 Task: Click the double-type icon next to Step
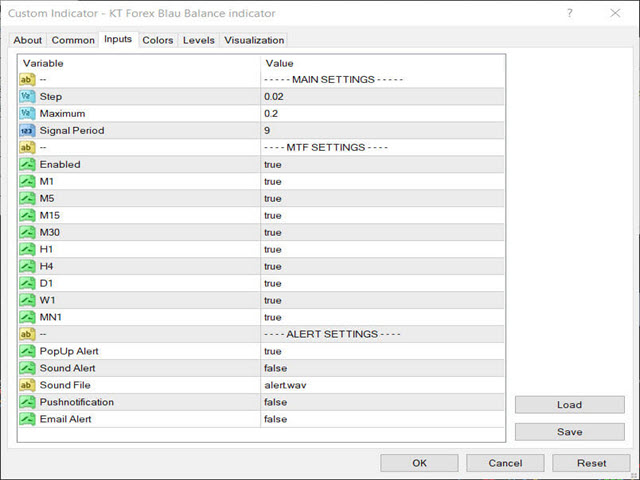pyautogui.click(x=27, y=97)
